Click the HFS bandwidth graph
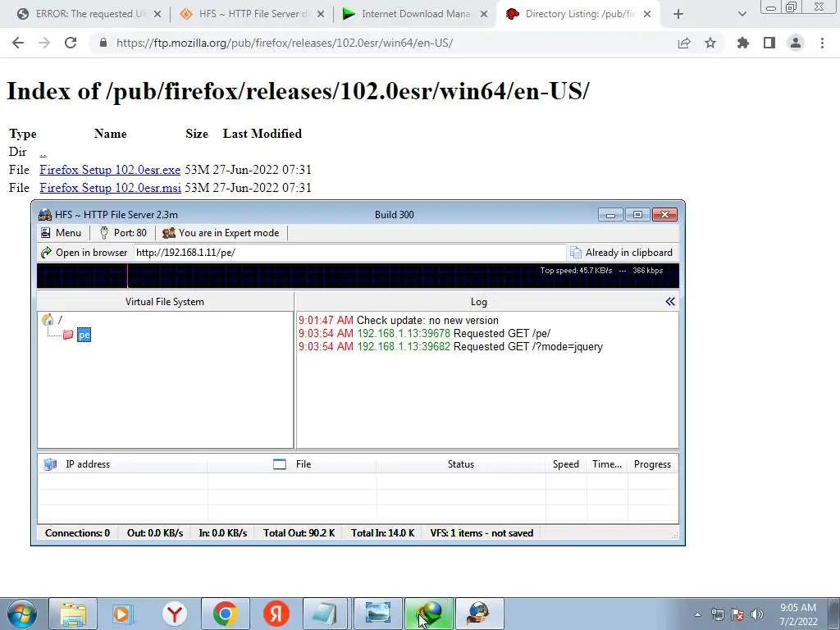Screen dimensions: 840x630 pos(358,276)
